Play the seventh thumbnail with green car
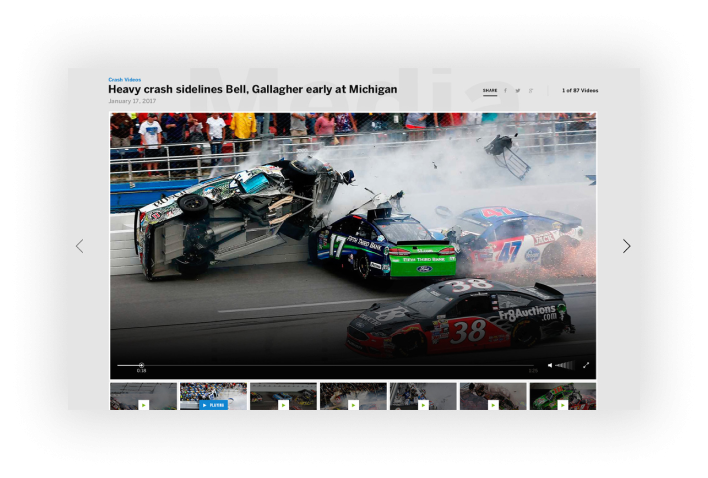This screenshot has width=708, height=478. (x=563, y=396)
